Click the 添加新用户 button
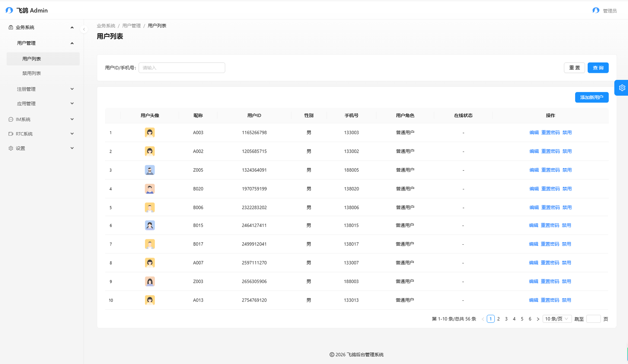Viewport: 628px width, 364px height. click(x=592, y=97)
